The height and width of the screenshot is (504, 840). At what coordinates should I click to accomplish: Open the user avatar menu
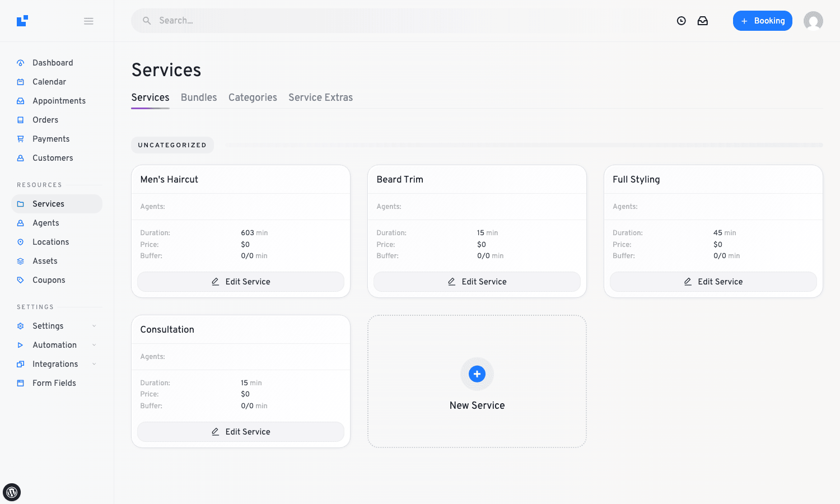[813, 21]
